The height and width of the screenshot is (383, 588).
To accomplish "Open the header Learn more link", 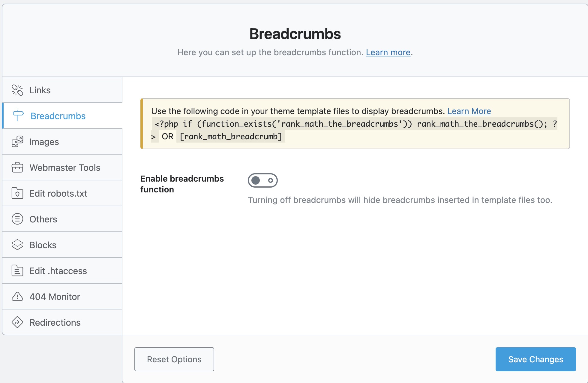I will pyautogui.click(x=388, y=52).
